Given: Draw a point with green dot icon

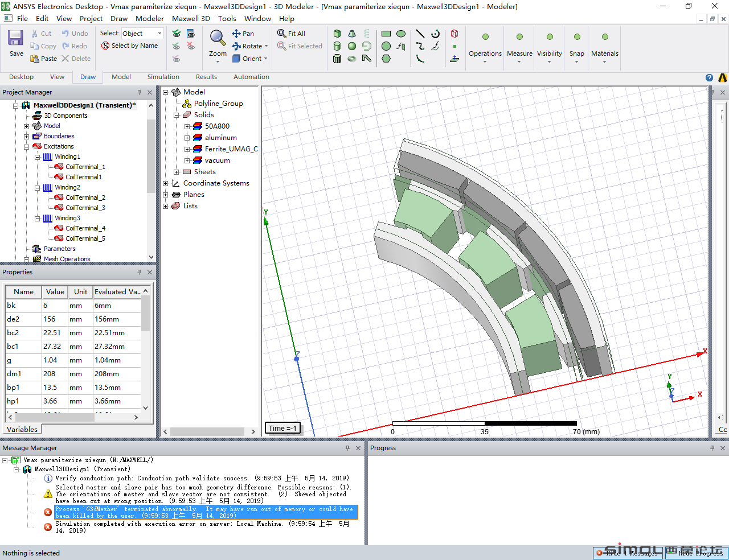Looking at the screenshot, I should (454, 46).
